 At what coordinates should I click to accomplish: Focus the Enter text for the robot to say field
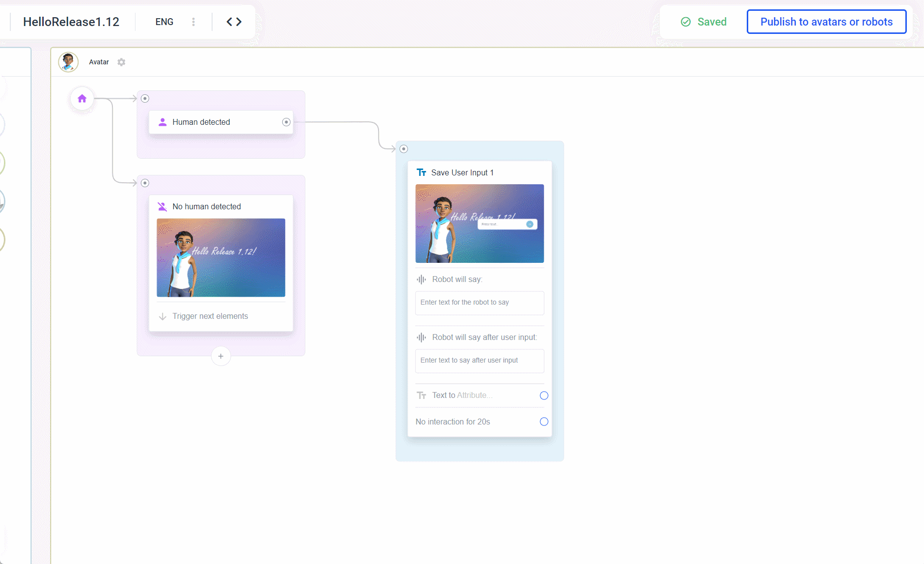[x=480, y=303]
